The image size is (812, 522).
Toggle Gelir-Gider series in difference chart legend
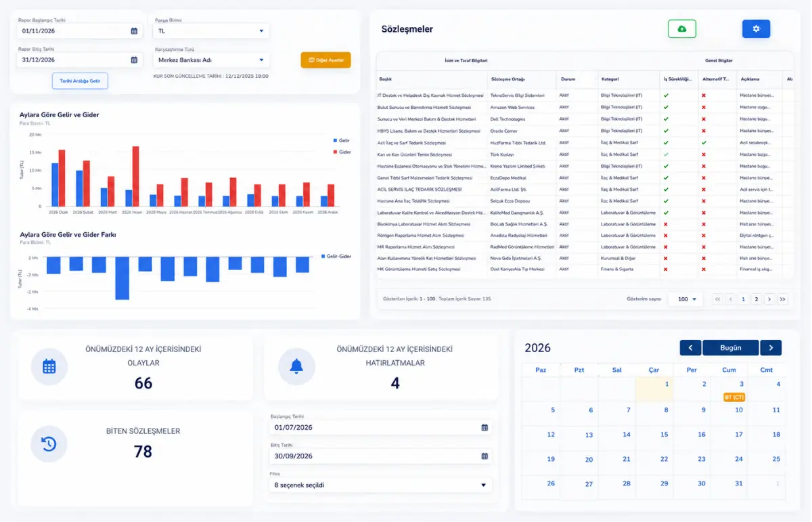tap(336, 257)
